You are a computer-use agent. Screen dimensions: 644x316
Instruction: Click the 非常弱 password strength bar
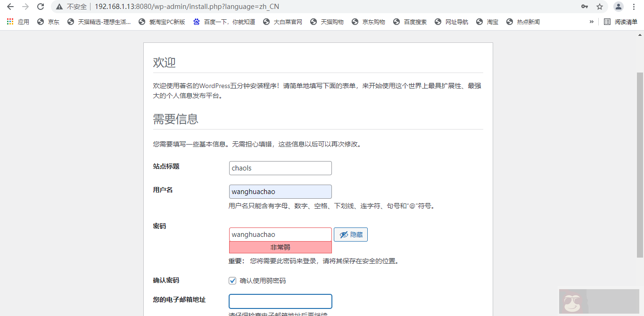coord(280,247)
